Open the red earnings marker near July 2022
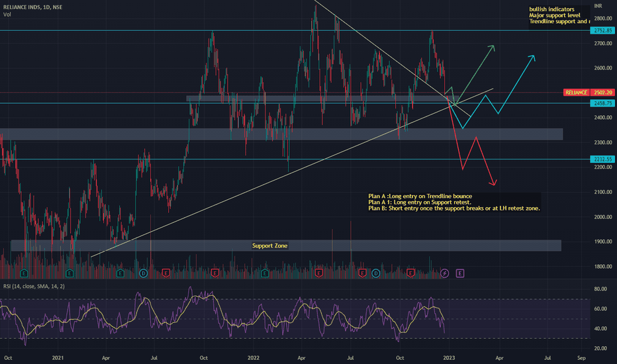 coord(362,273)
